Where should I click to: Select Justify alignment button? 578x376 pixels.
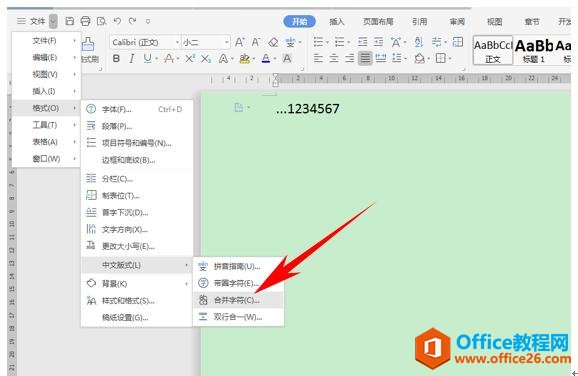click(365, 58)
